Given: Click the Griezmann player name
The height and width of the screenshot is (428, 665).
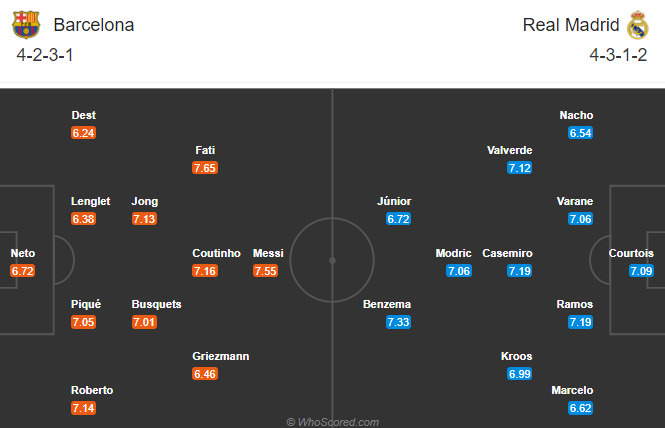Looking at the screenshot, I should (x=221, y=356).
